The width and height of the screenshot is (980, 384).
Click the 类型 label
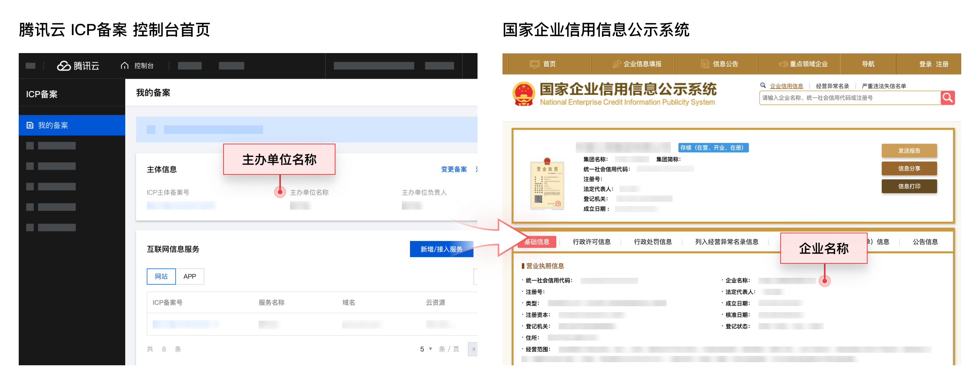pyautogui.click(x=533, y=303)
